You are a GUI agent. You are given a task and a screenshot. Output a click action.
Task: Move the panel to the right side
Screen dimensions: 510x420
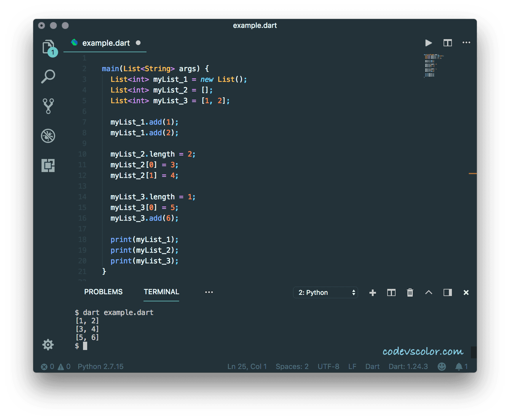coord(448,293)
